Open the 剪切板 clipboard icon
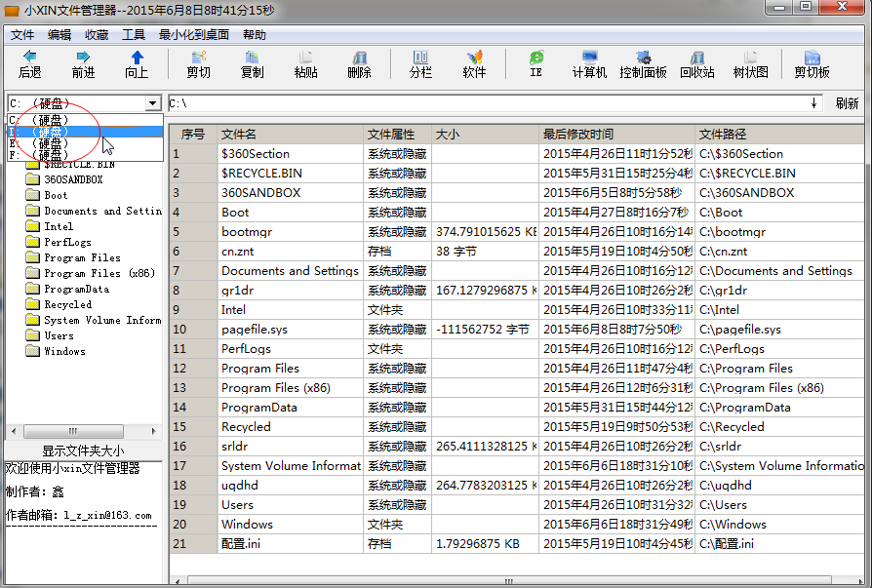This screenshot has height=588, width=872. (x=812, y=57)
